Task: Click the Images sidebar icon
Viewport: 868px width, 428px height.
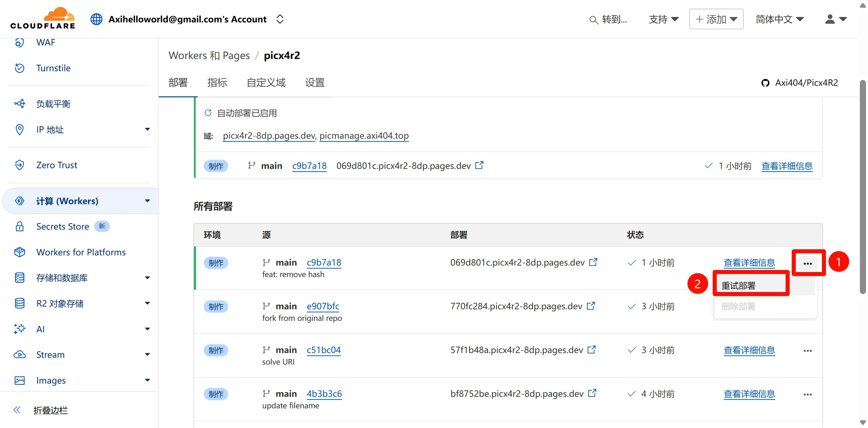Action: pos(20,381)
